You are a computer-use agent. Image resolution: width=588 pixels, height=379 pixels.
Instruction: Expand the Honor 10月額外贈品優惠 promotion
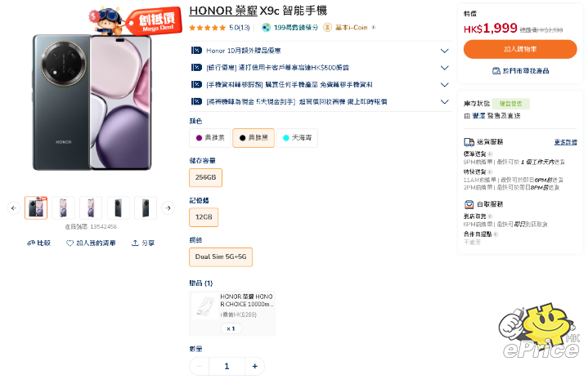coord(444,51)
